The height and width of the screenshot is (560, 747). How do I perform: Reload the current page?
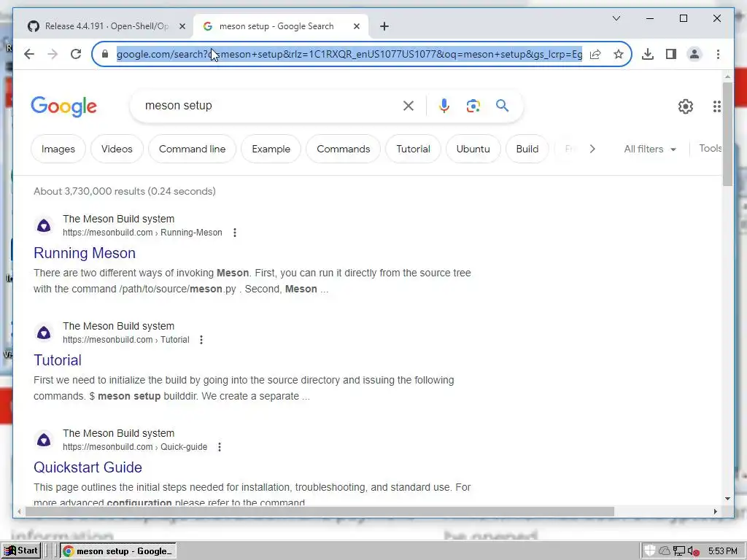tap(76, 54)
